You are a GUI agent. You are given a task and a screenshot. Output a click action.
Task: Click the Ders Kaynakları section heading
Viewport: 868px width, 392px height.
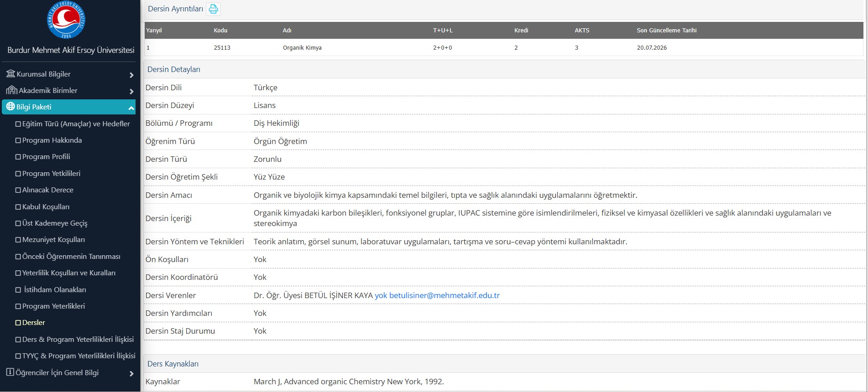coord(173,364)
